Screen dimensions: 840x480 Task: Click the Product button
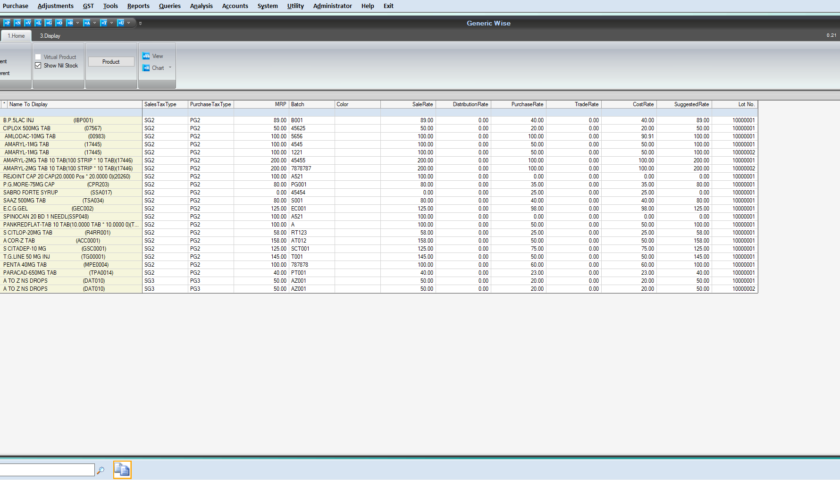111,62
